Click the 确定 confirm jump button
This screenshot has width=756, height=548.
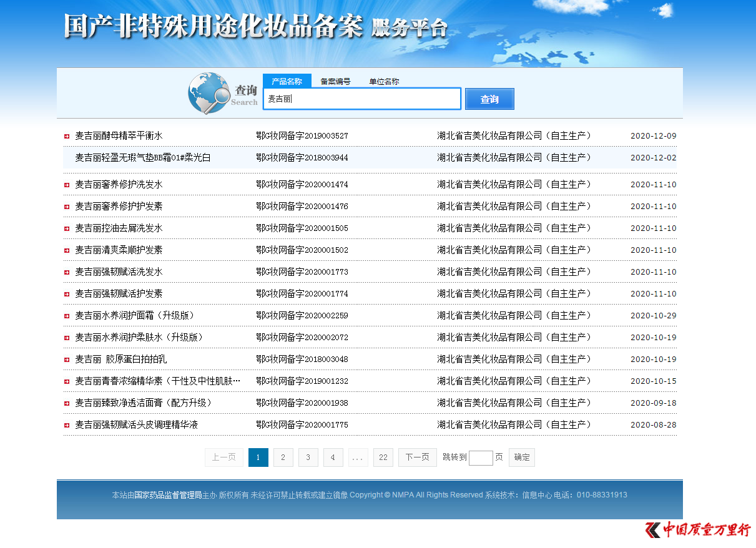(x=522, y=457)
